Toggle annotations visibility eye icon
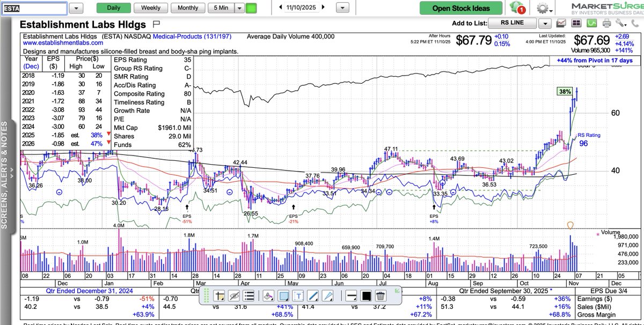This screenshot has height=325, width=644. pos(233,296)
